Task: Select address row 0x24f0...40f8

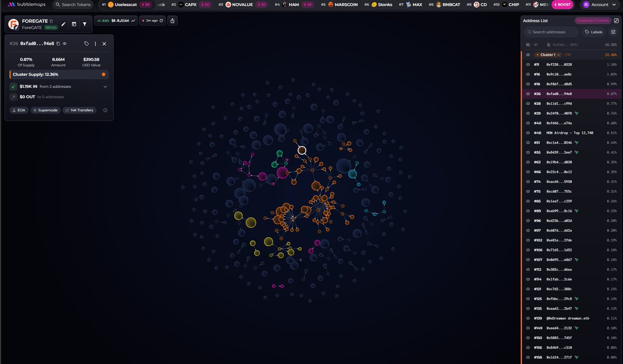Action: click(x=572, y=113)
